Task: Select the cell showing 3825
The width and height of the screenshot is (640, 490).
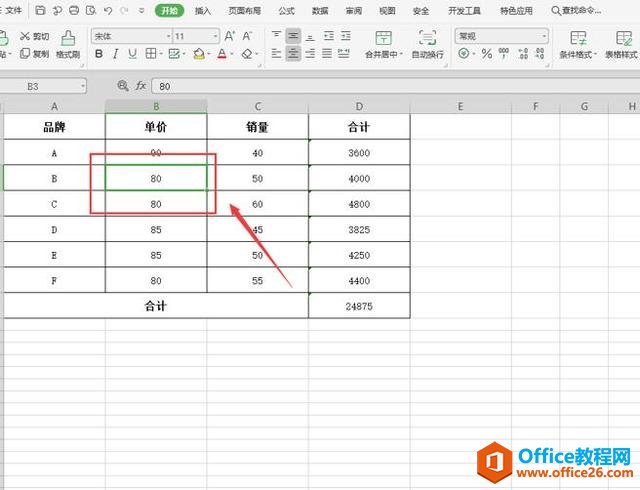Action: (359, 229)
